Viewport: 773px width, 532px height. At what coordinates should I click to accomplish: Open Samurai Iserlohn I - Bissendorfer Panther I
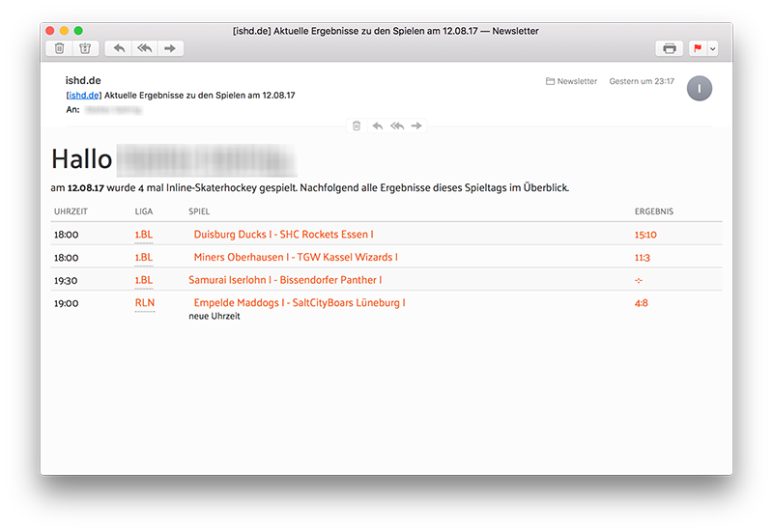pyautogui.click(x=285, y=280)
